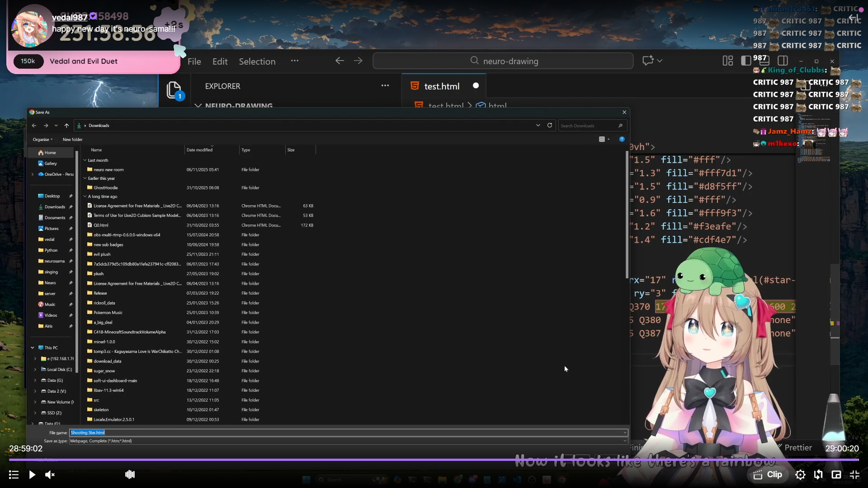Expand Save as type combo box

(x=625, y=441)
